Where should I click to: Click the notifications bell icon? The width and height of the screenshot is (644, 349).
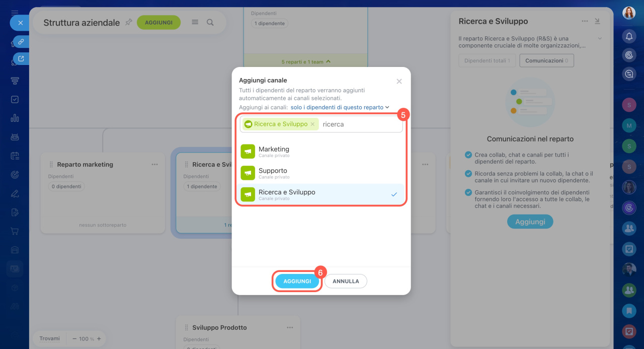[628, 36]
